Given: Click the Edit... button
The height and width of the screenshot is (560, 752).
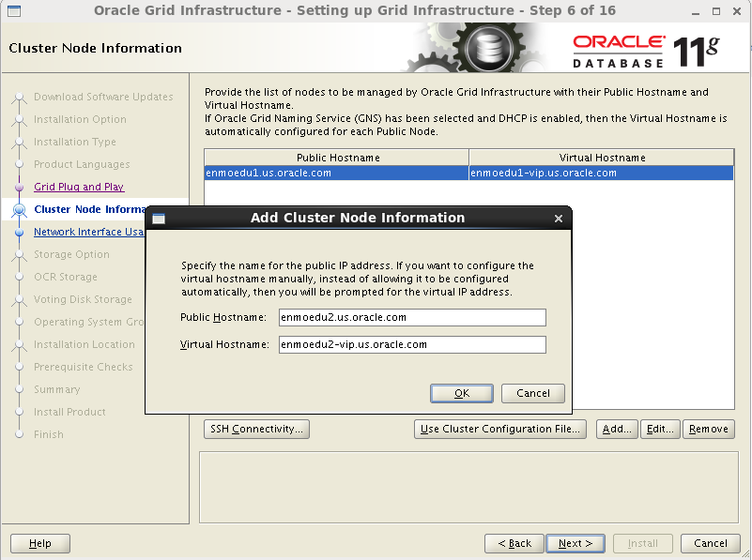Looking at the screenshot, I should (x=660, y=429).
